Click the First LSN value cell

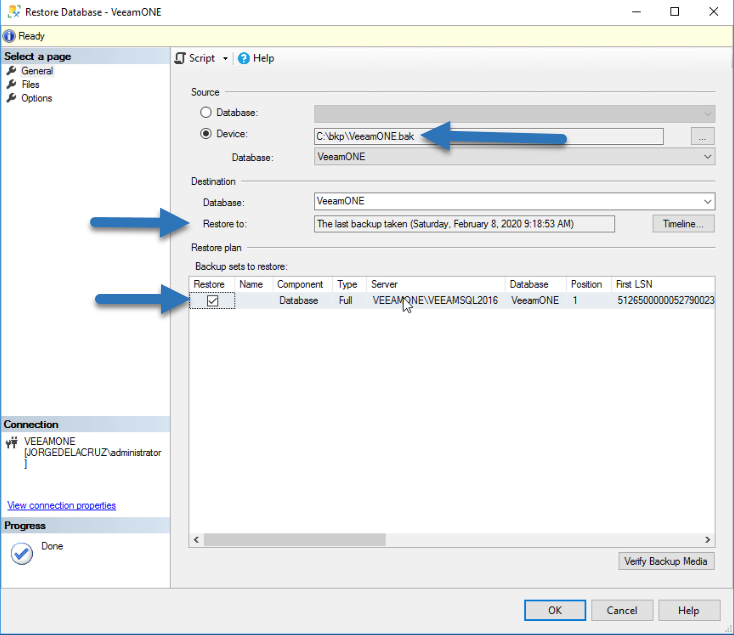[665, 300]
